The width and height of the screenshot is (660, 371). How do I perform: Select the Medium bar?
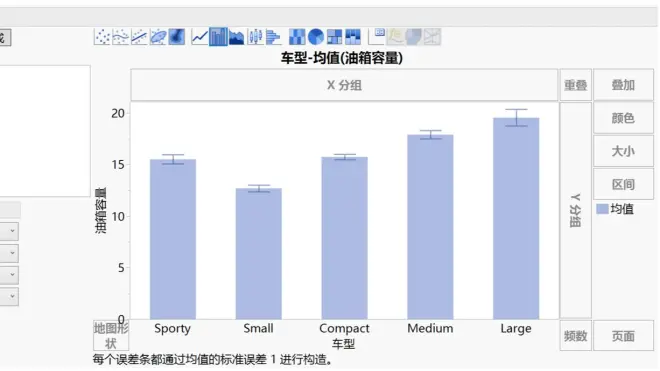click(430, 227)
